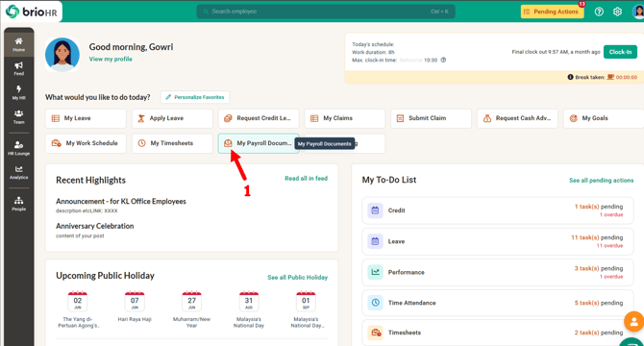644x346 pixels.
Task: Click the Clock-In button
Action: 620,52
